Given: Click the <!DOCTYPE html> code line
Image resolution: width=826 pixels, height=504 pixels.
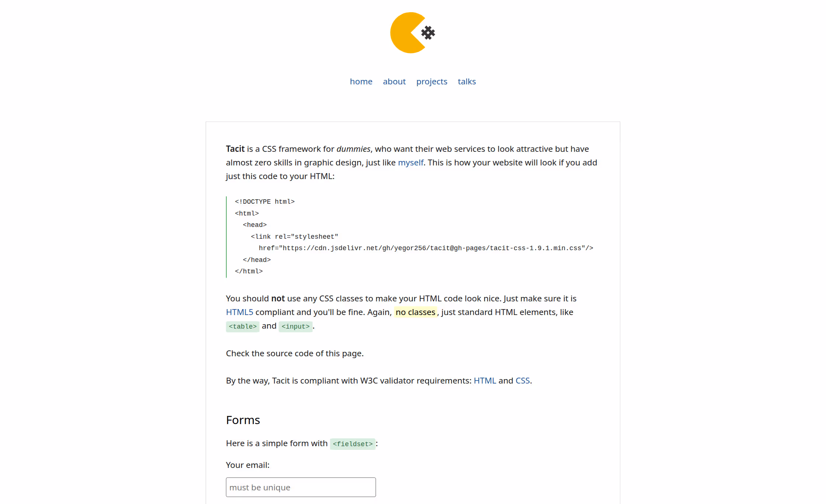Looking at the screenshot, I should (x=265, y=202).
